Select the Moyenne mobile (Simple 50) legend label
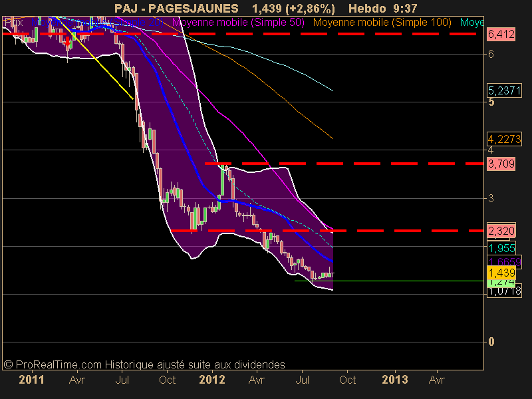Image resolution: width=532 pixels, height=399 pixels. tap(238, 23)
